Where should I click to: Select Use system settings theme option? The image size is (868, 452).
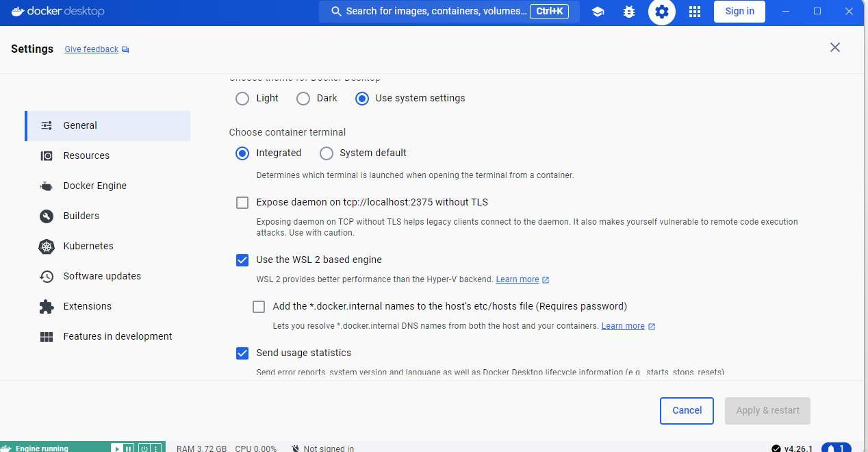362,99
